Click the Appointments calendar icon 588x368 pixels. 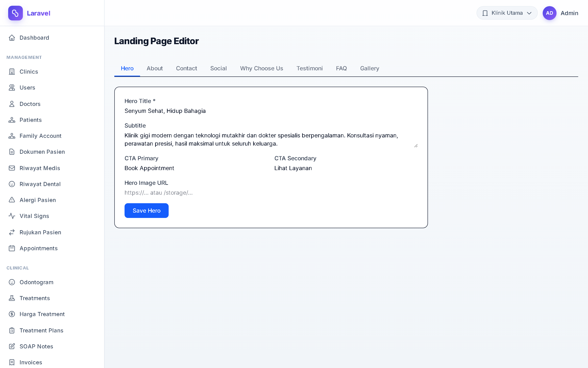12,248
